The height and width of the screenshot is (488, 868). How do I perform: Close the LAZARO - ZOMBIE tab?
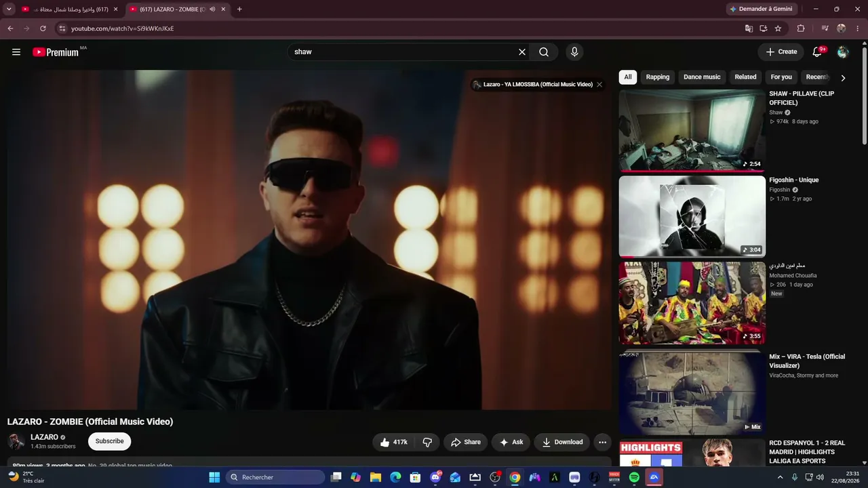pos(223,9)
